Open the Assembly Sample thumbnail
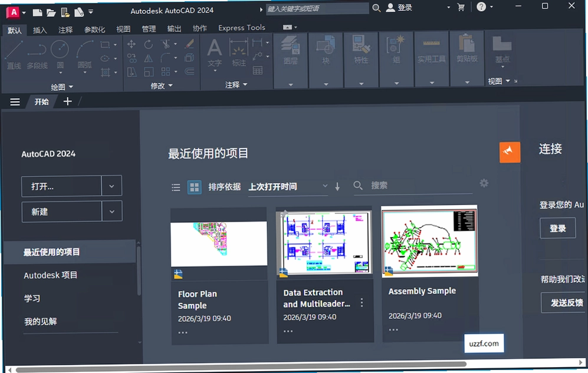This screenshot has width=588, height=373. point(429,242)
